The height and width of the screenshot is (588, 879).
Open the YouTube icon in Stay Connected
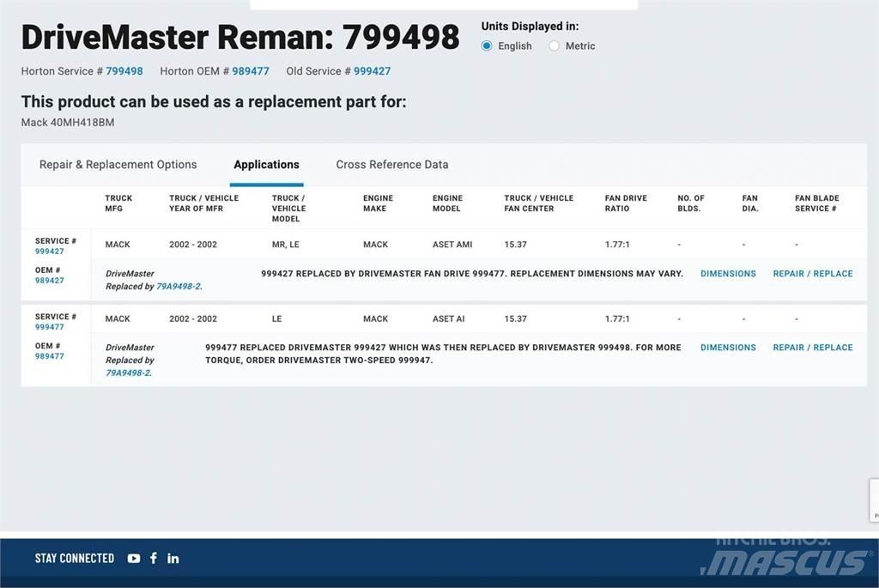pyautogui.click(x=133, y=558)
